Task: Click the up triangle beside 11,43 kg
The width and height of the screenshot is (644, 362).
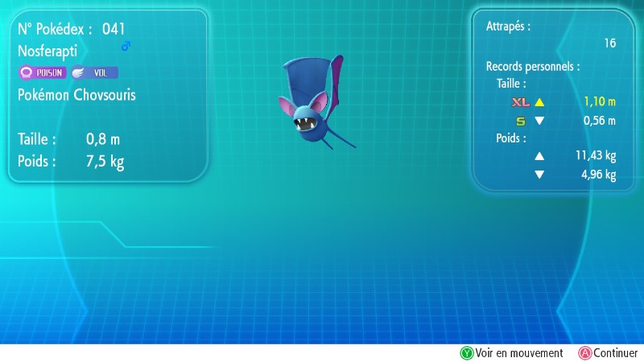Action: coord(539,156)
